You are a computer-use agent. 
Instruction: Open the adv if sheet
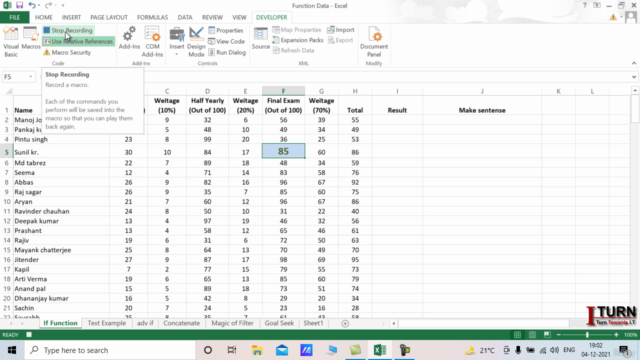tap(145, 323)
